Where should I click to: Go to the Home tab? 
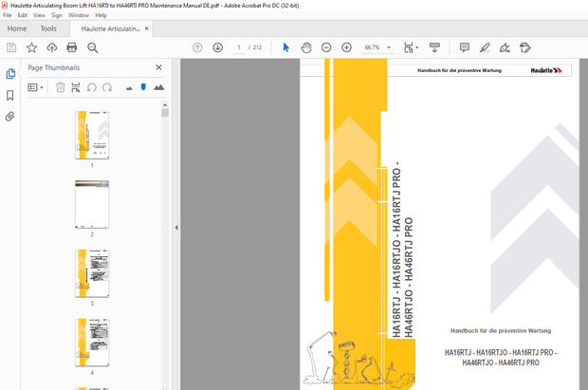(17, 28)
